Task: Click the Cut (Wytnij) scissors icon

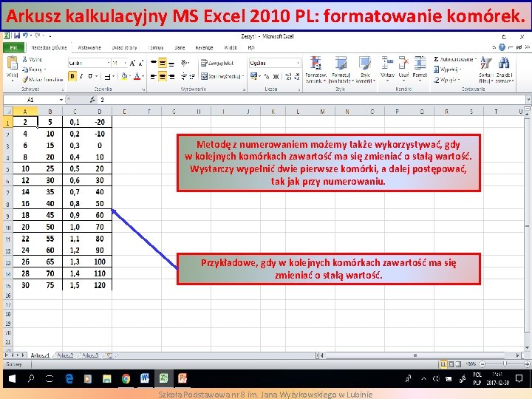Action: pos(25,59)
